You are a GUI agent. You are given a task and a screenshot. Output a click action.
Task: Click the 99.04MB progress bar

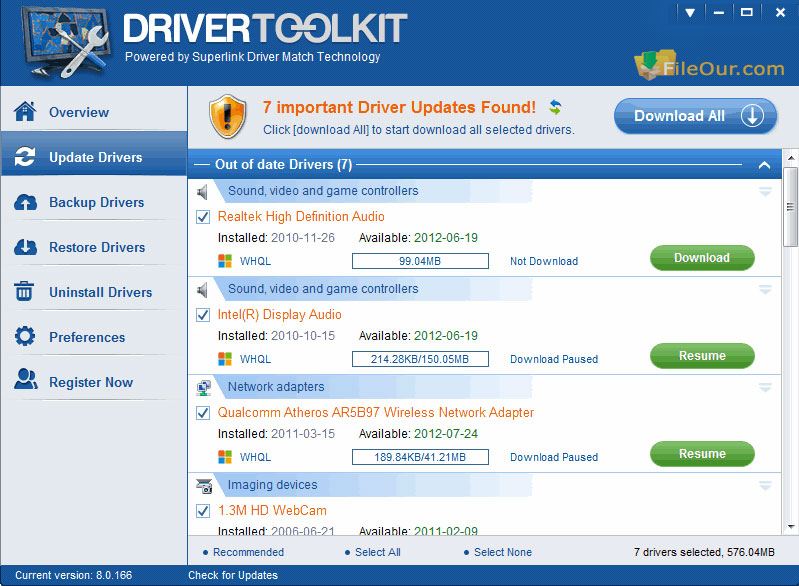(x=420, y=261)
